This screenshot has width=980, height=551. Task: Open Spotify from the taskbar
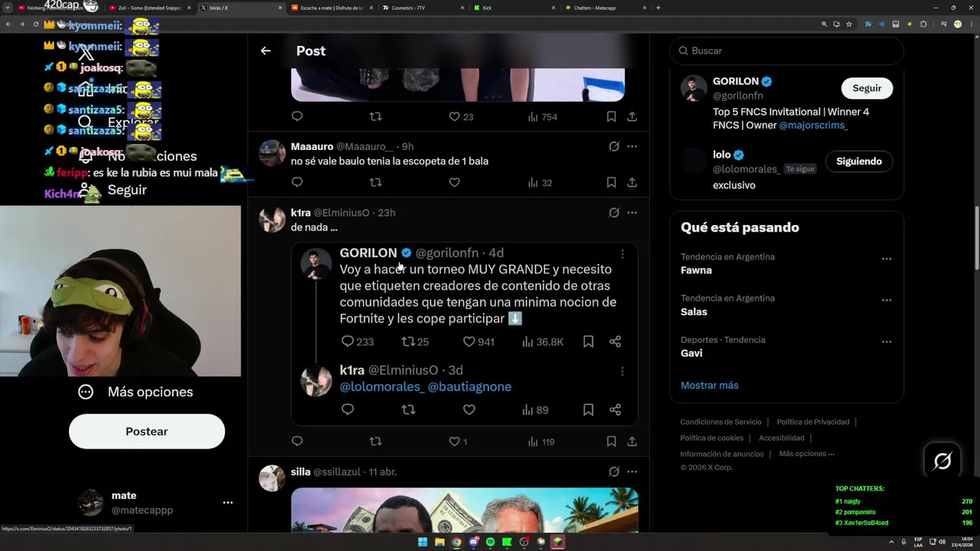[490, 542]
